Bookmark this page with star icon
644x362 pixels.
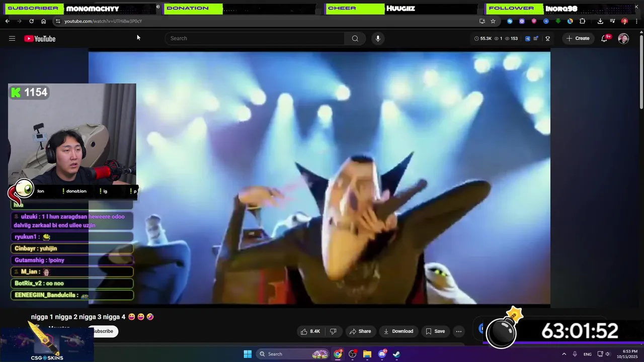coord(493,21)
